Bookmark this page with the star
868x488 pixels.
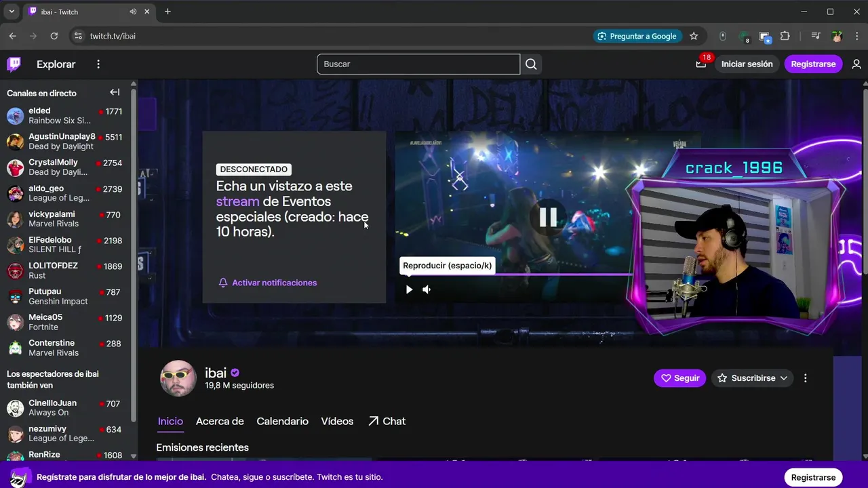pos(694,36)
